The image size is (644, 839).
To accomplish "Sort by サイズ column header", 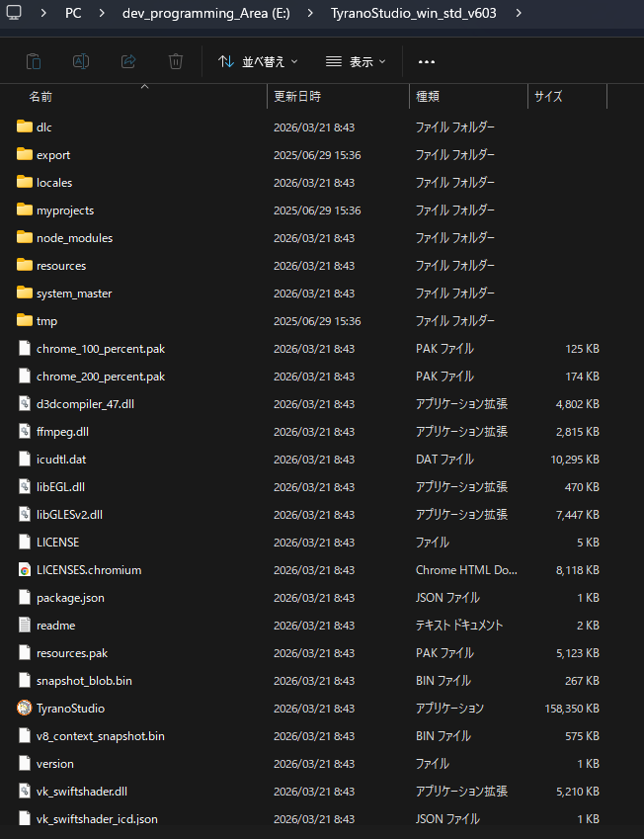I will 548,97.
